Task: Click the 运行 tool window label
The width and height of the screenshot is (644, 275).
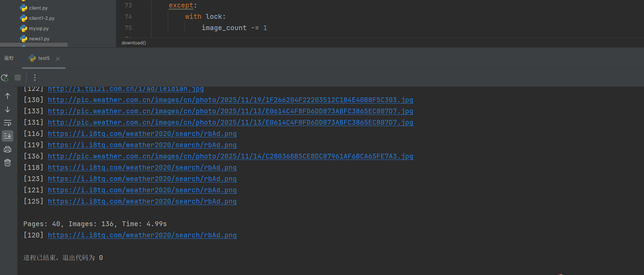Action: click(9, 58)
